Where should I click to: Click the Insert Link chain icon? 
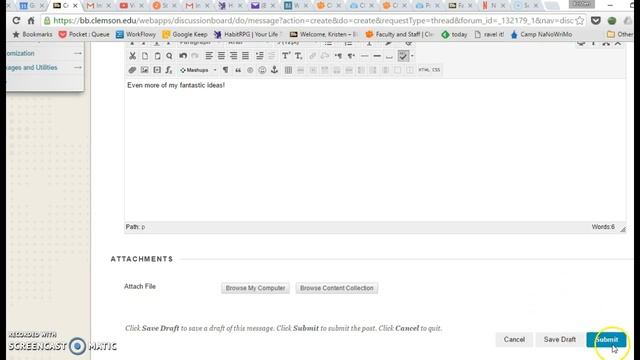312,56
